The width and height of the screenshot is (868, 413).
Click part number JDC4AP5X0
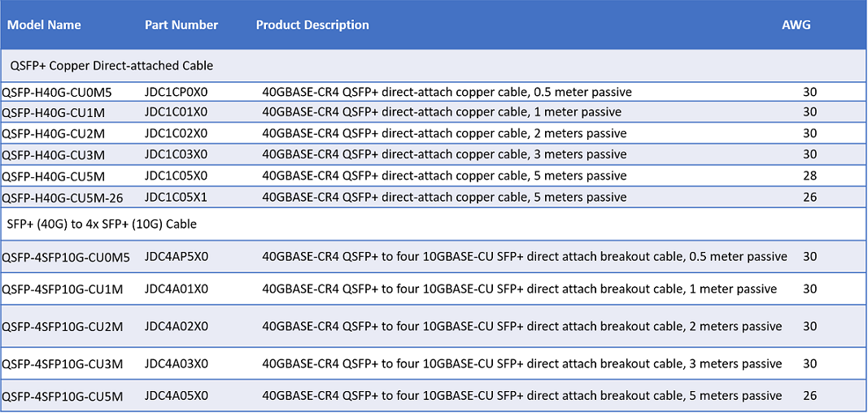(x=176, y=257)
